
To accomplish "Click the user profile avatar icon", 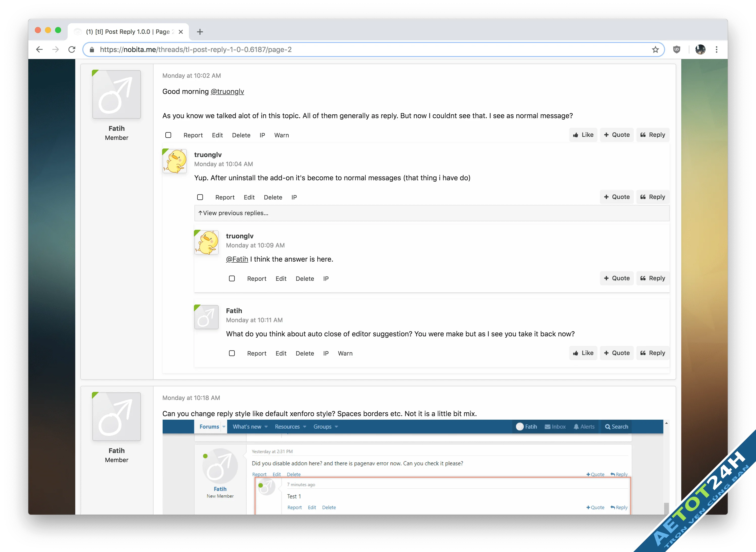I will (700, 49).
